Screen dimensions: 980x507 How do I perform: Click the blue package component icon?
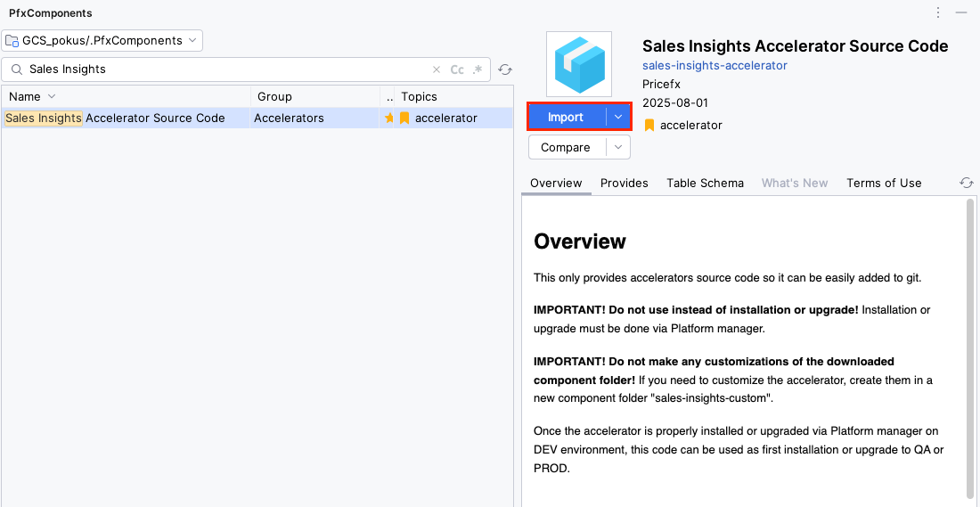click(578, 65)
